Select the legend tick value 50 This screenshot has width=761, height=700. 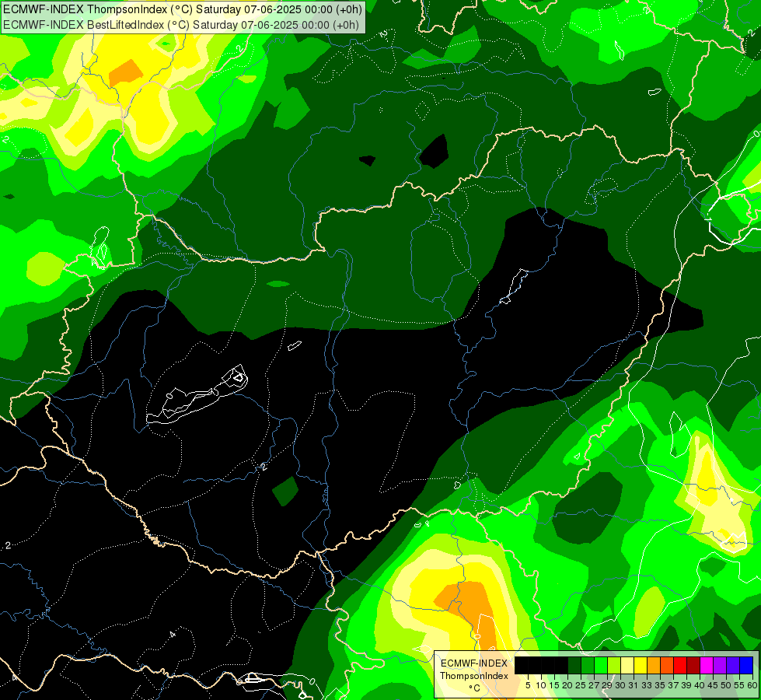click(x=726, y=685)
